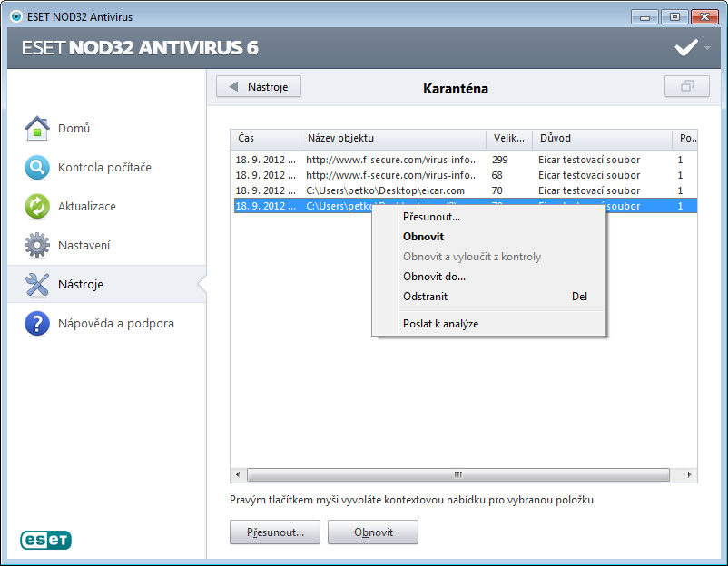
Task: Click Eicar testovací soubor in the 299 row
Action: tap(589, 160)
